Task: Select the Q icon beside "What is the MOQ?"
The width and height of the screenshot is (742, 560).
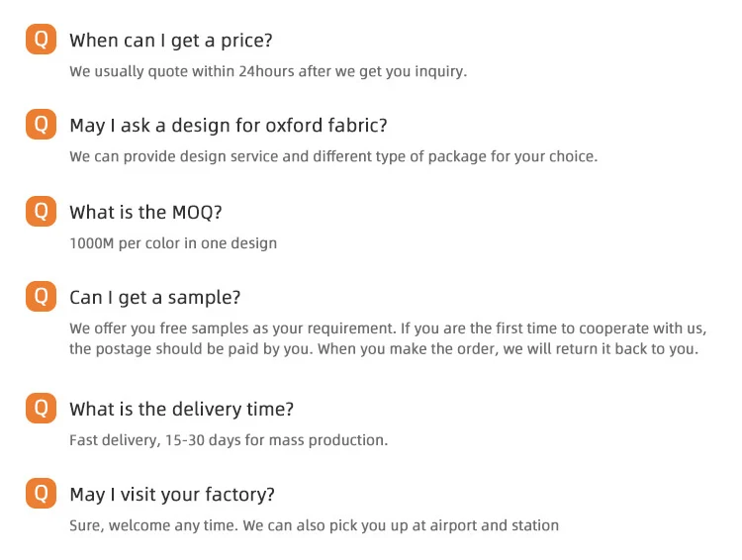Action: [x=41, y=211]
